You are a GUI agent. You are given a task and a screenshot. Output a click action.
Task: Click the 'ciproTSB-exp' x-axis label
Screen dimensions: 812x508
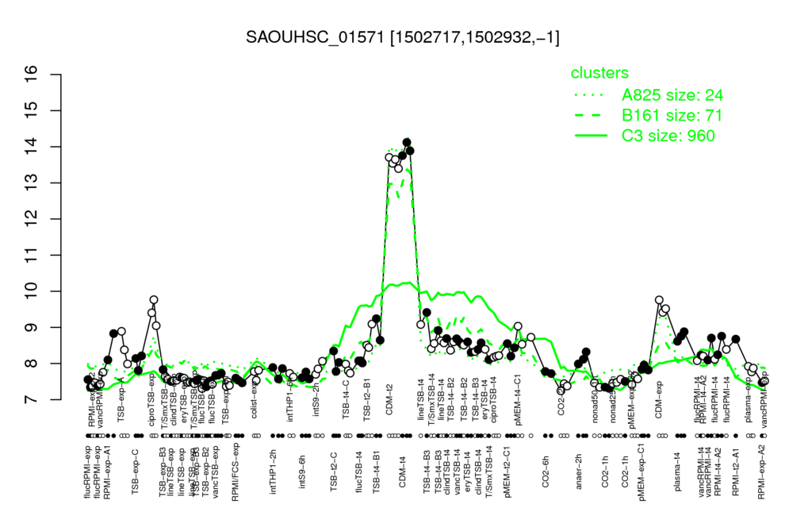[x=151, y=401]
